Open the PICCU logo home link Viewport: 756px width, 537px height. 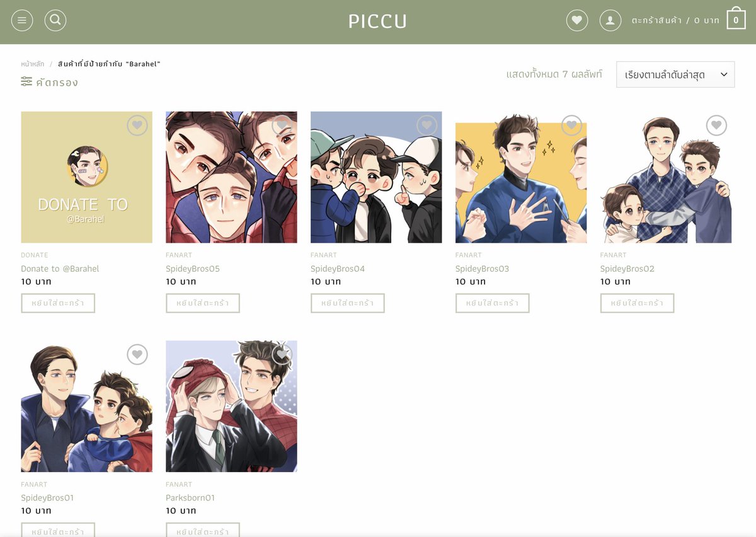coord(378,21)
